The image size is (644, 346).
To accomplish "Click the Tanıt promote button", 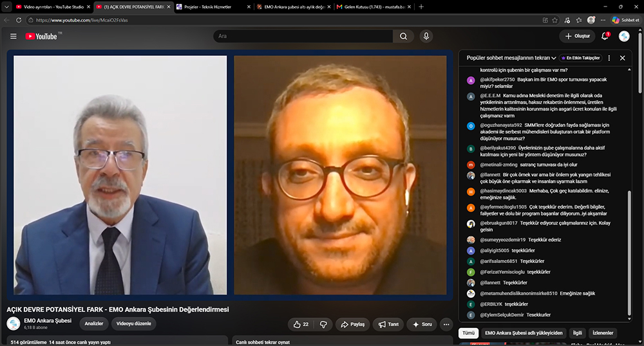I will click(x=388, y=324).
